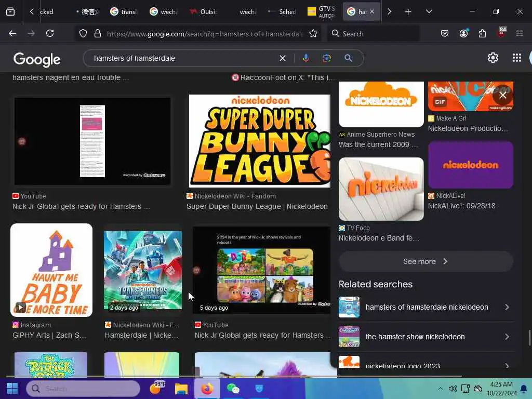Open WeChat from taskbar

pyautogui.click(x=233, y=389)
